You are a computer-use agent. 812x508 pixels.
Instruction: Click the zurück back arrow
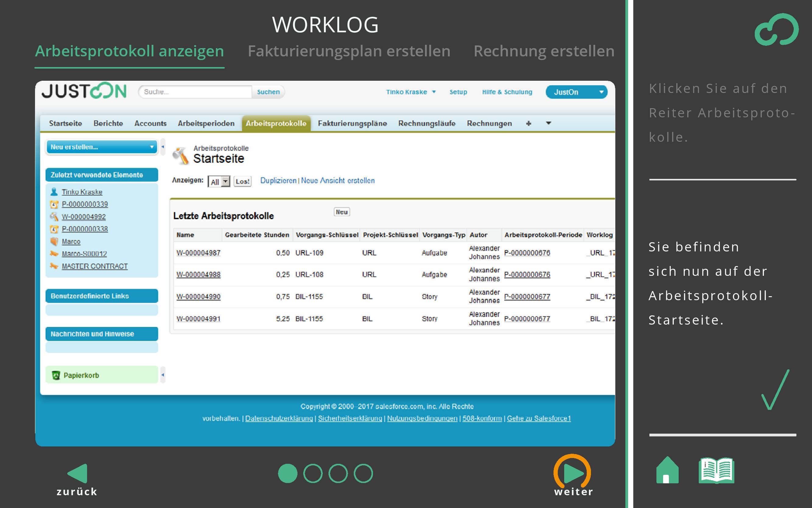tap(78, 473)
